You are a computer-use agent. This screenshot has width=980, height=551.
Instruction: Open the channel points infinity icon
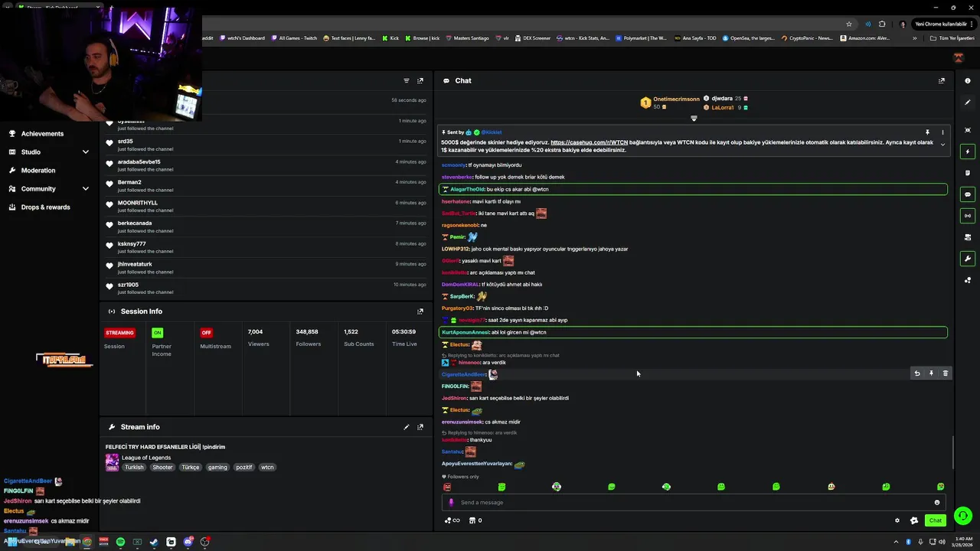(452, 520)
